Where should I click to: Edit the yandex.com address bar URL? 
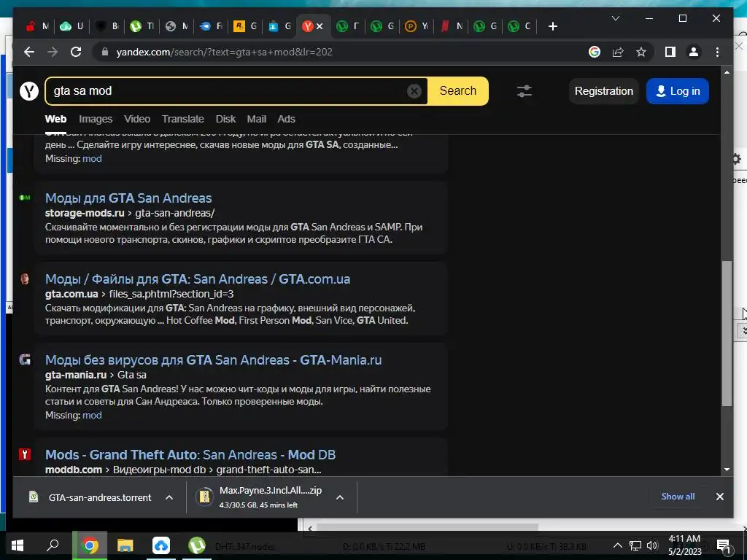224,52
